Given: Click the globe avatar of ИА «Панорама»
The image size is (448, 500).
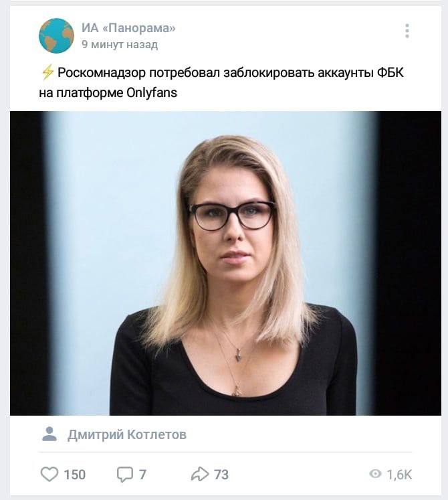Looking at the screenshot, I should coord(56,35).
